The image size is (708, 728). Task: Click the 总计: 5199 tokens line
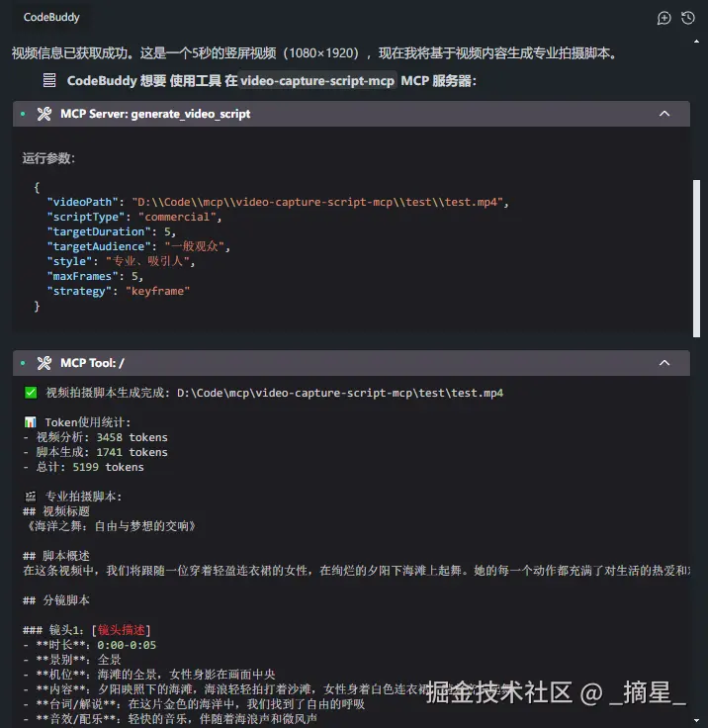[x=84, y=467]
